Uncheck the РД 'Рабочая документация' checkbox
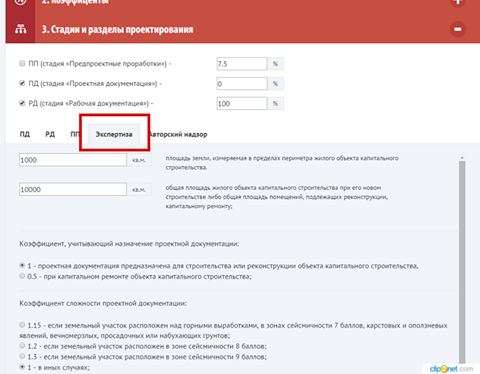The height and width of the screenshot is (374, 480). pos(22,103)
